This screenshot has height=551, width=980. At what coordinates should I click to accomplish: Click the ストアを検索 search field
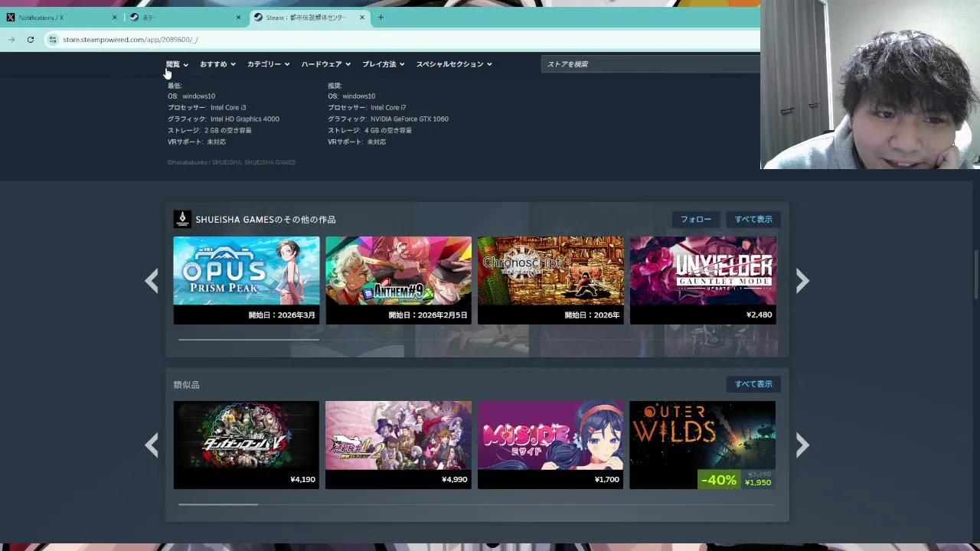[651, 64]
